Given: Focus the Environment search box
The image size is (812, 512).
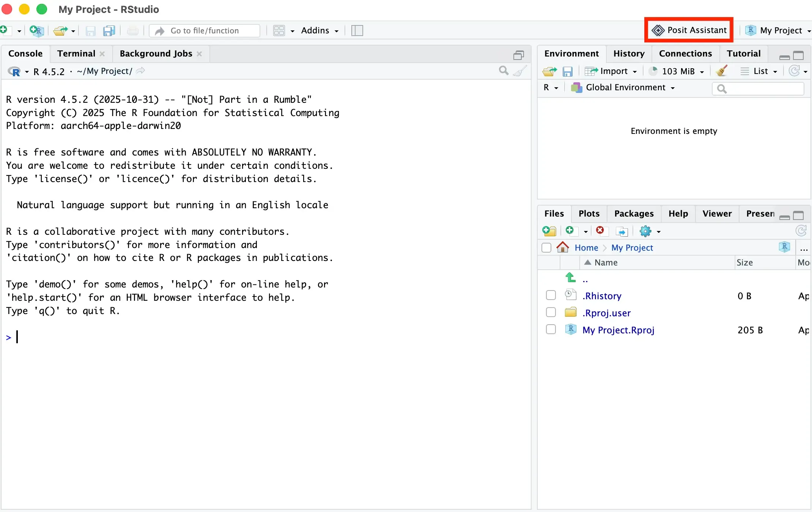Looking at the screenshot, I should click(x=758, y=88).
